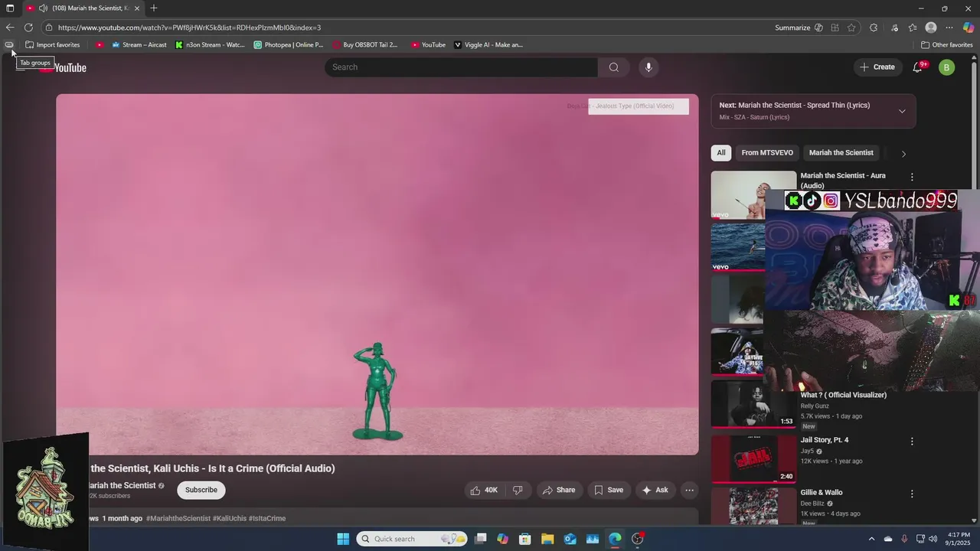This screenshot has width=980, height=551.
Task: Open the account avatar menu labeled B
Action: click(x=946, y=67)
